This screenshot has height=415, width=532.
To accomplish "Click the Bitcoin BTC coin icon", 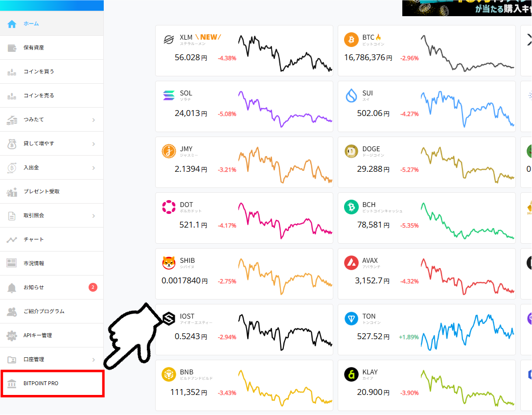I will point(351,40).
